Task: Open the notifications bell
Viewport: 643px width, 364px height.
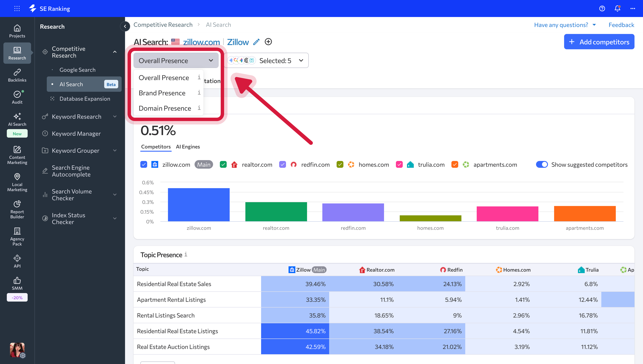Action: pos(617,8)
